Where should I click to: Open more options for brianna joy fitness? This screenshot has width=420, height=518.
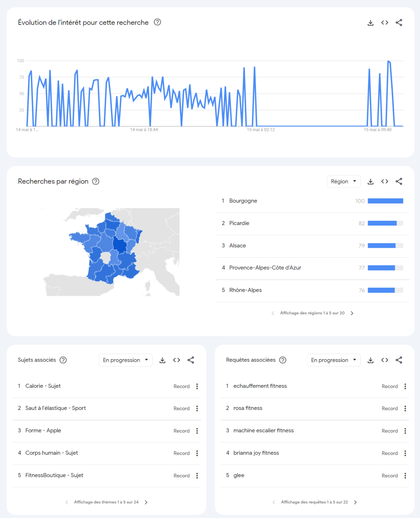pyautogui.click(x=405, y=453)
